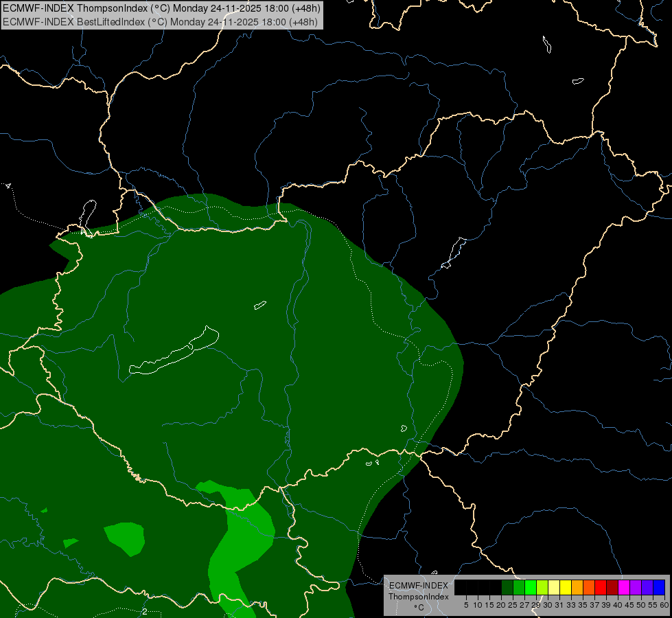The height and width of the screenshot is (618, 672).
Task: Select the bright green 27–29 legend swatch
Action: tap(531, 587)
